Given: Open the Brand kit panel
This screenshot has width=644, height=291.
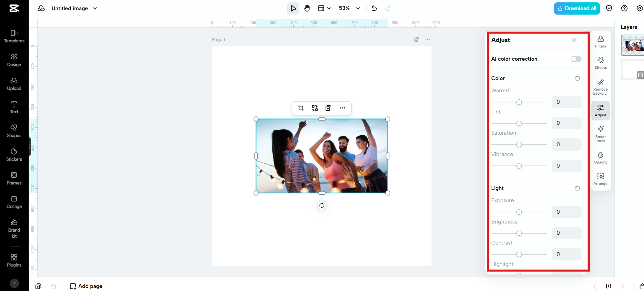Looking at the screenshot, I should (14, 229).
